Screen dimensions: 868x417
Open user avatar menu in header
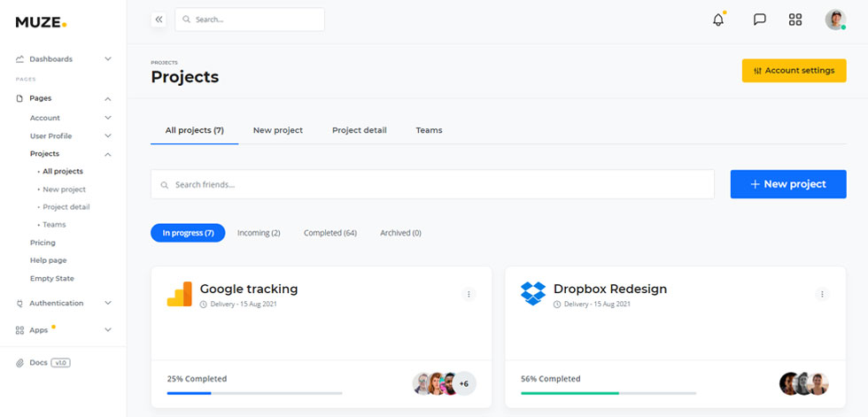[x=835, y=19]
